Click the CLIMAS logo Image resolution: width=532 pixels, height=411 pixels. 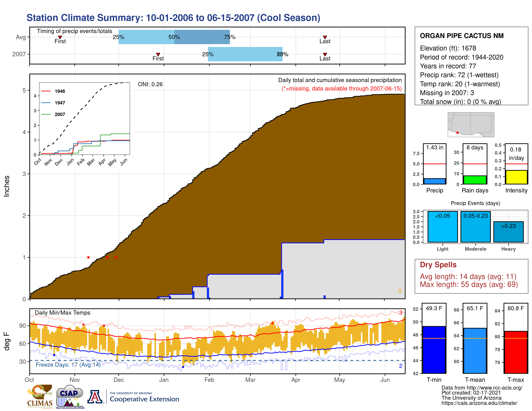(x=40, y=396)
